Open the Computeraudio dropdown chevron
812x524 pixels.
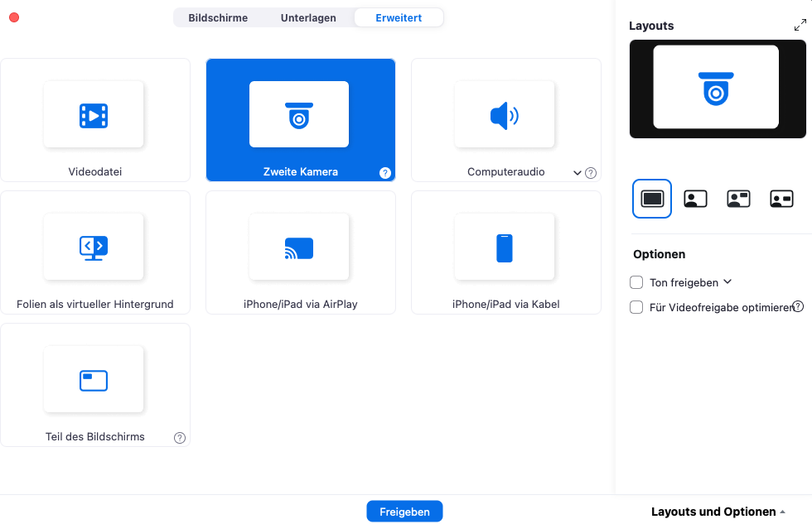tap(578, 173)
